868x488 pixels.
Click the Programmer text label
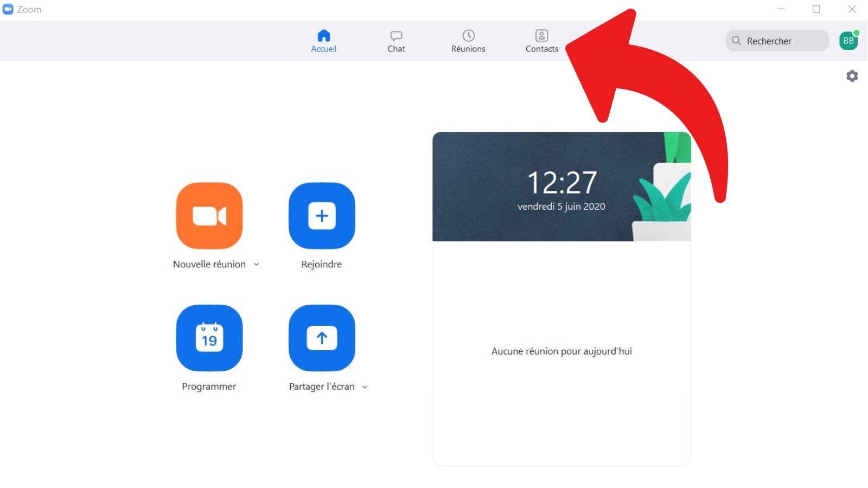point(209,387)
